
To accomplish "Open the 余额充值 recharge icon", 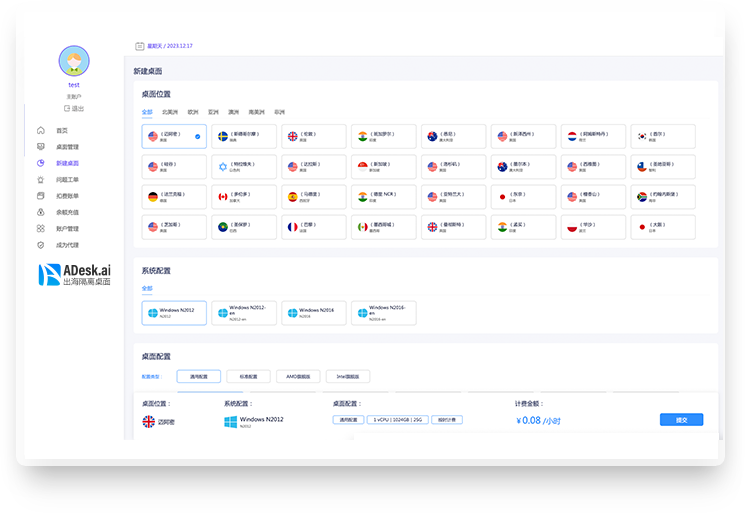I will (41, 212).
